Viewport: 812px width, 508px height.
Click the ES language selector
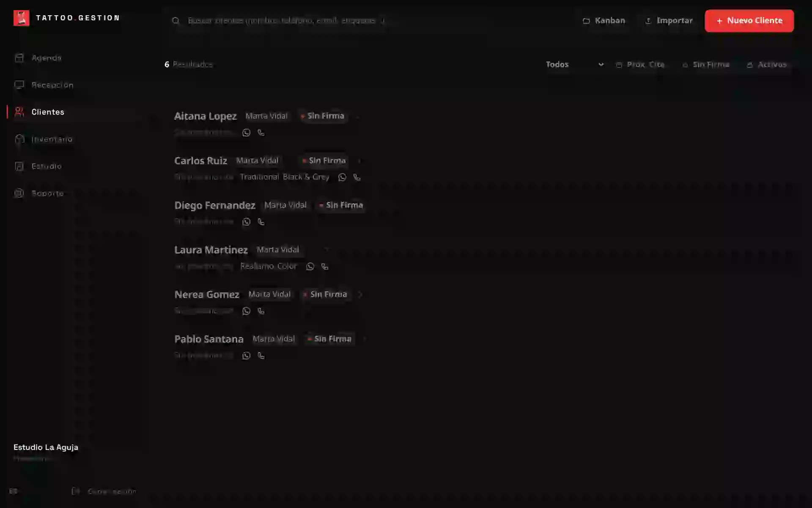tap(13, 491)
